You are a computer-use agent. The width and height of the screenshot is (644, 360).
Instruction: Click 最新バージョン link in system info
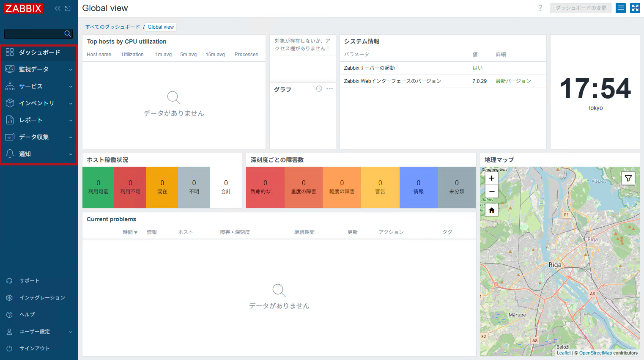(x=513, y=81)
